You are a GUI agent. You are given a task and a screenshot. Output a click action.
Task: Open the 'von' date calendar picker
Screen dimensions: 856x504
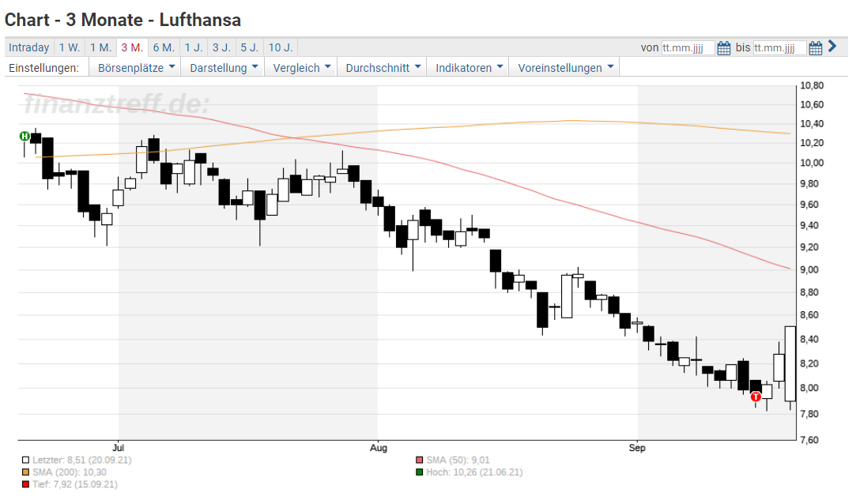(x=723, y=48)
